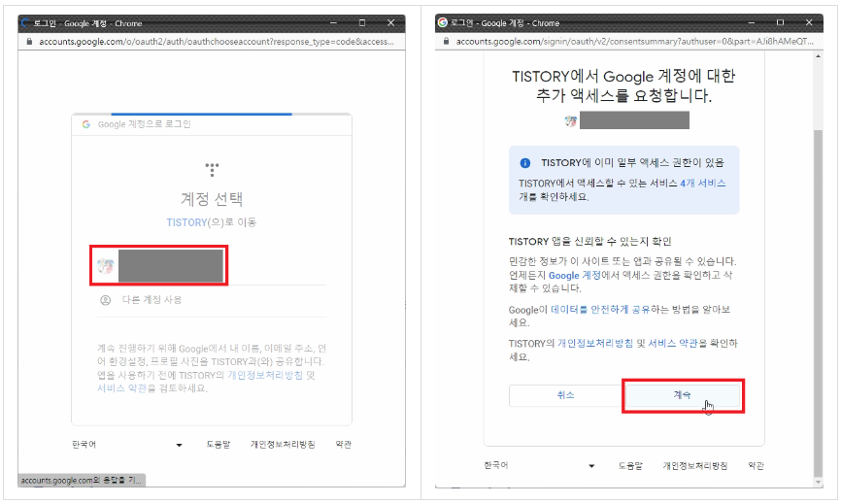Open 약관 footer link in left window
The height and width of the screenshot is (504, 841).
(343, 445)
